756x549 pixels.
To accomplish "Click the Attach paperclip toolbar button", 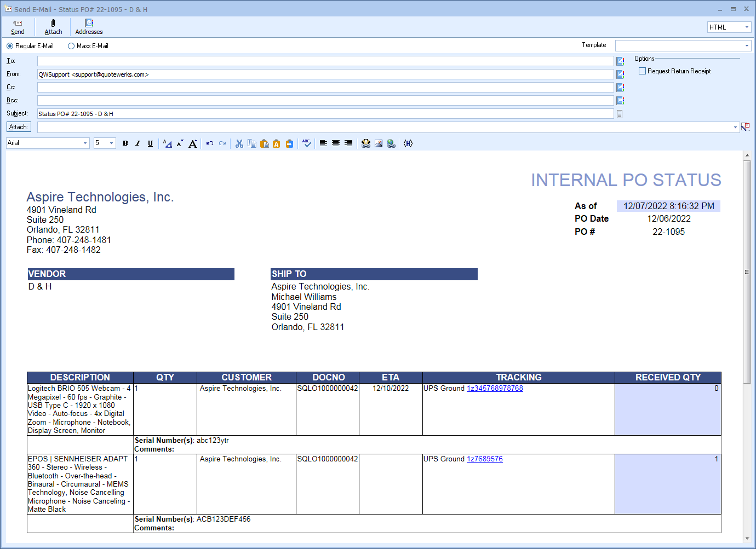I will 53,27.
